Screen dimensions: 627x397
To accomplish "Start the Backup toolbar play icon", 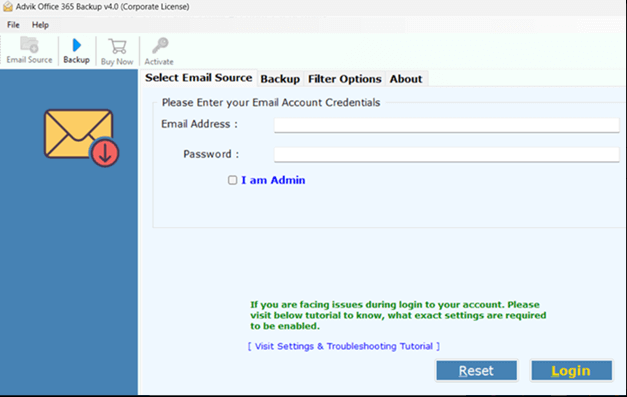I will (x=76, y=45).
